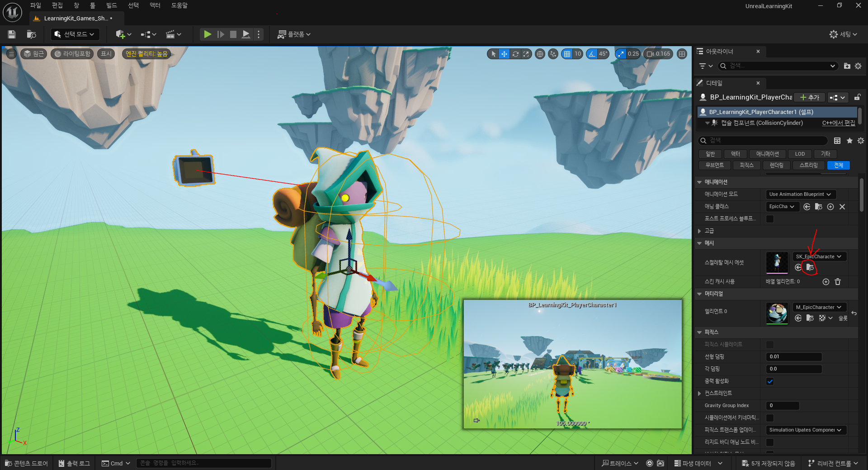Image resolution: width=868 pixels, height=470 pixels.
Task: Open the 편집 menu
Action: pos(57,5)
